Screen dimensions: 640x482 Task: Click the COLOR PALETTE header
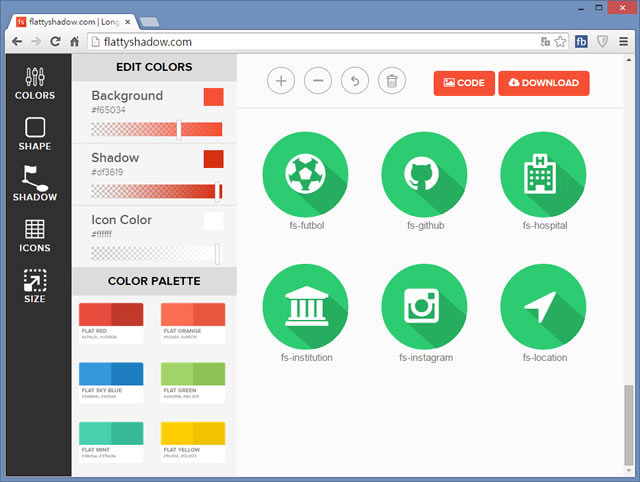[154, 281]
